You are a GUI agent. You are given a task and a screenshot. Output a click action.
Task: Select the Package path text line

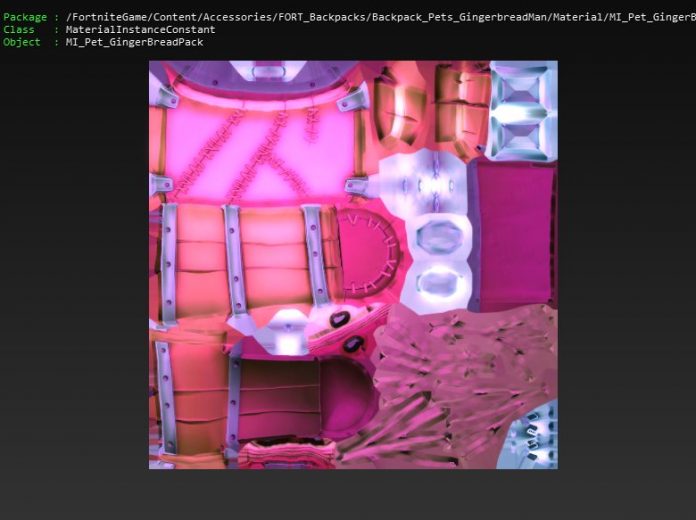tap(380, 17)
